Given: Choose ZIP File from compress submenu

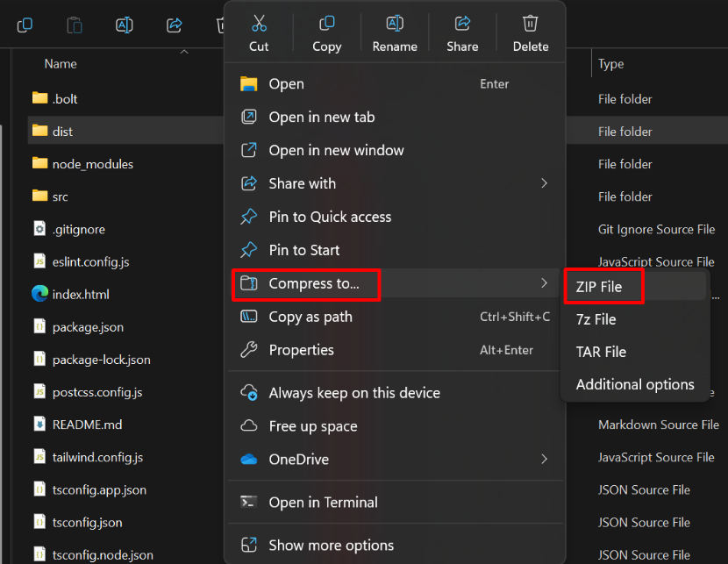Looking at the screenshot, I should click(599, 287).
